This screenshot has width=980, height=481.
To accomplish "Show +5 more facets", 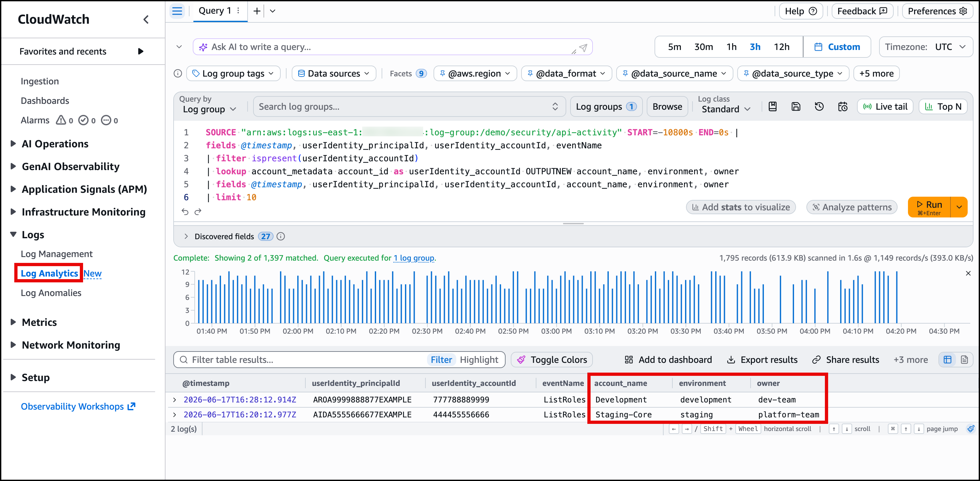I will coord(876,73).
